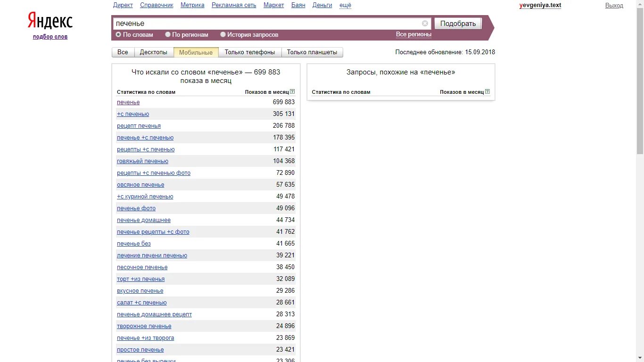Open the 'салат +с печенью' keyword link
Image resolution: width=644 pixels, height=362 pixels.
pyautogui.click(x=142, y=303)
